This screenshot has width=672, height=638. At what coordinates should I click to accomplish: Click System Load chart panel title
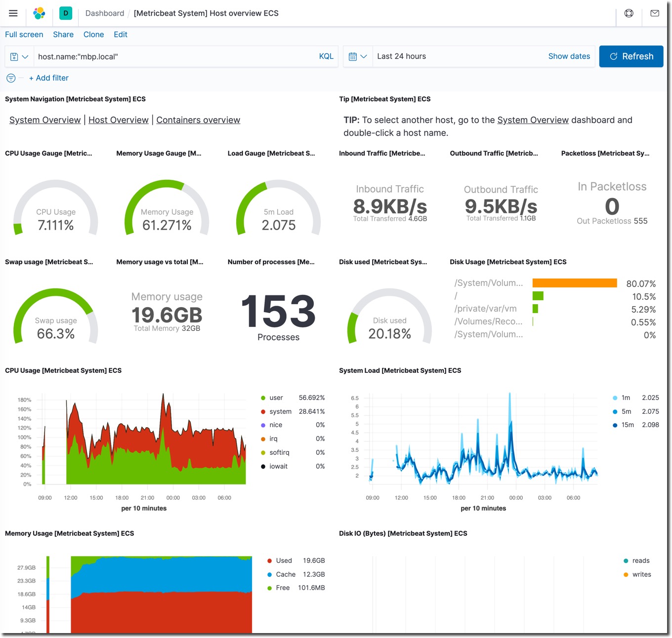pos(400,370)
